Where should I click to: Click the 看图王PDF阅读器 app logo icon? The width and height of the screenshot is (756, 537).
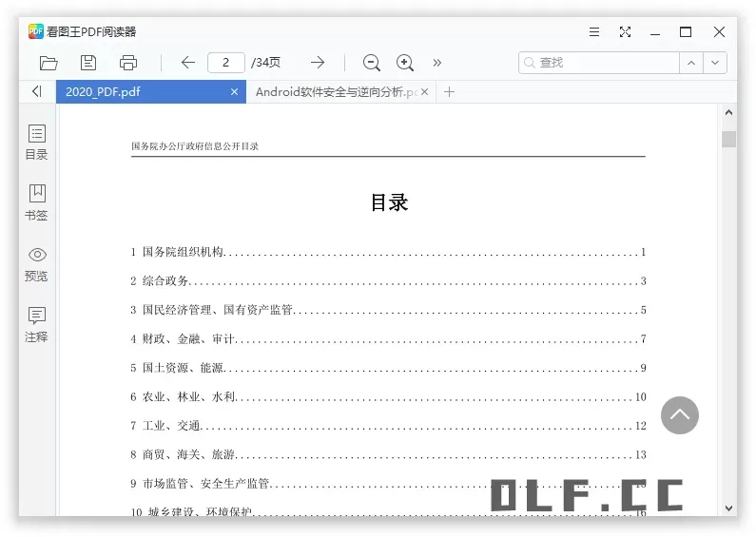36,31
